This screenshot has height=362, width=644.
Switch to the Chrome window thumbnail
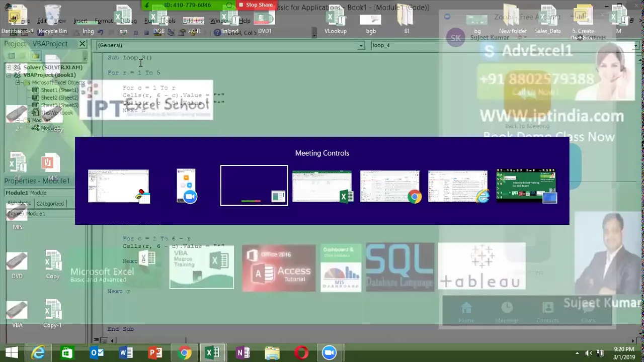(x=390, y=186)
